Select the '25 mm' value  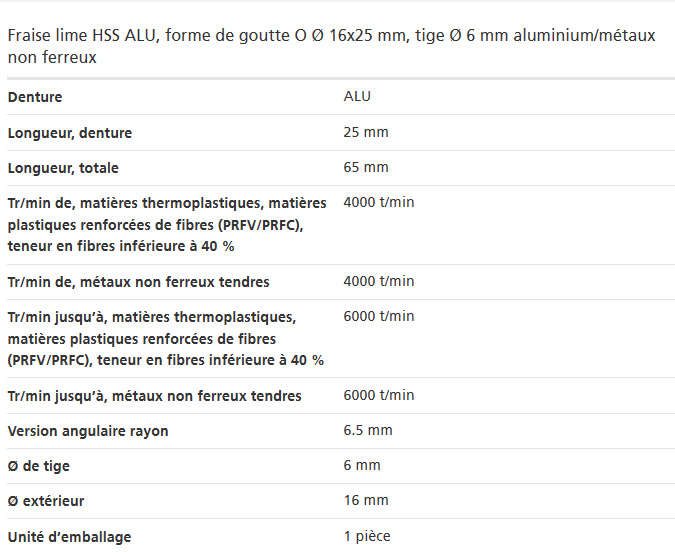point(366,132)
